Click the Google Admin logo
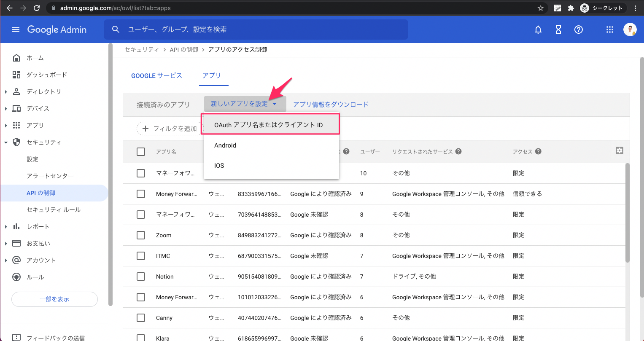 click(x=57, y=30)
